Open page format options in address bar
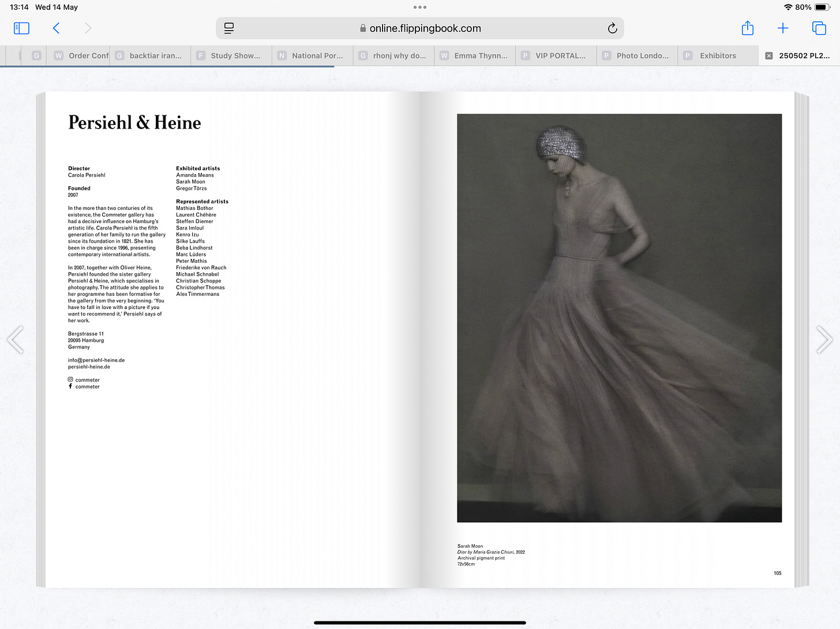Screen dimensions: 840x629 [x=229, y=28]
